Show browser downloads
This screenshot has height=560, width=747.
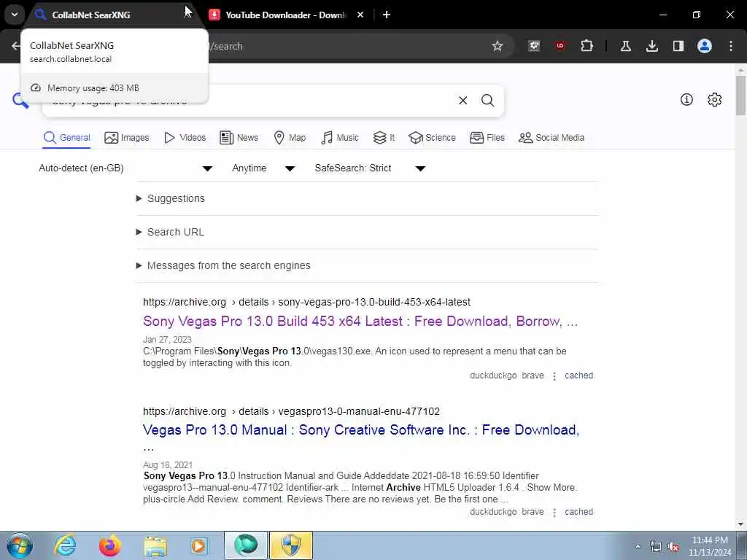click(x=651, y=46)
